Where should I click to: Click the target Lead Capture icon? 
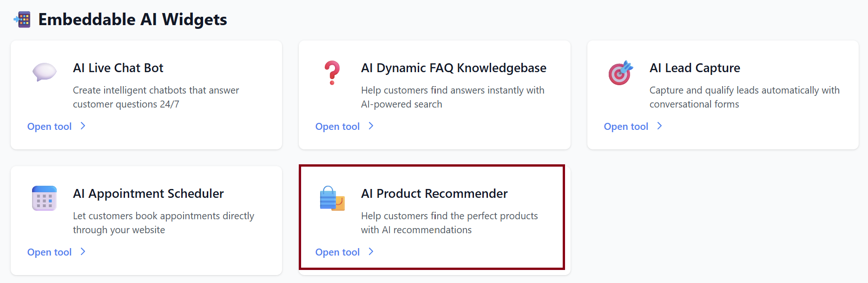621,73
